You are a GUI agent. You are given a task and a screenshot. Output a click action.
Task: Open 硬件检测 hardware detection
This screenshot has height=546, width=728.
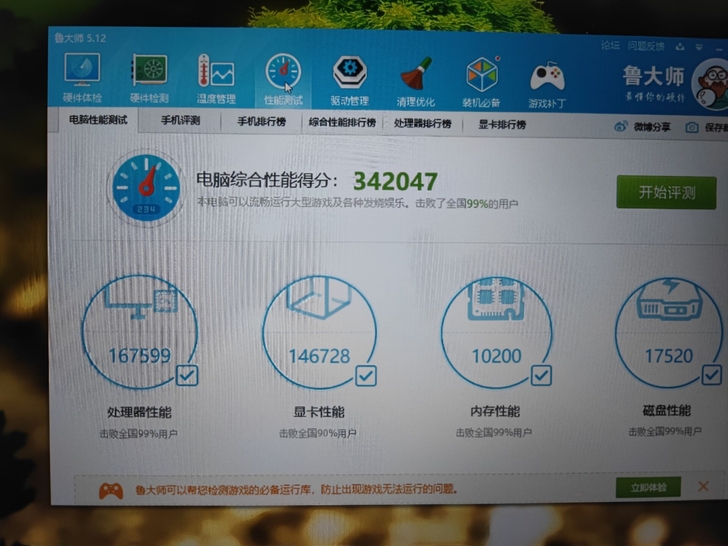click(149, 78)
